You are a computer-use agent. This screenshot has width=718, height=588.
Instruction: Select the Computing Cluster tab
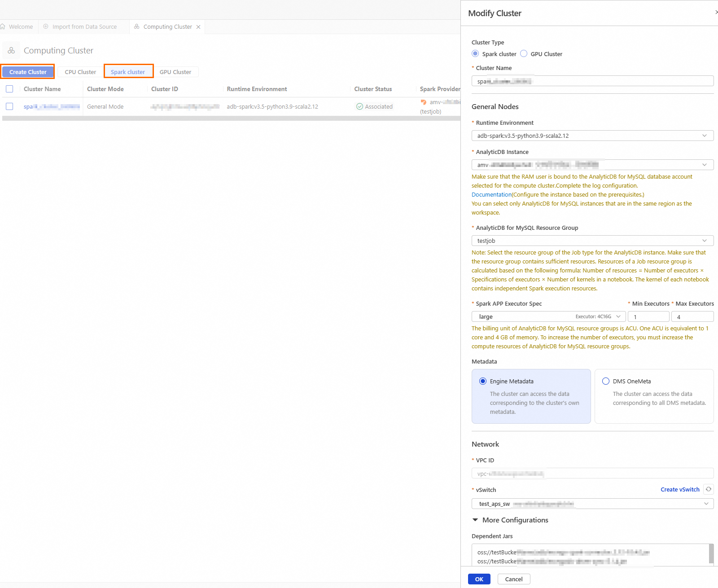tap(168, 27)
